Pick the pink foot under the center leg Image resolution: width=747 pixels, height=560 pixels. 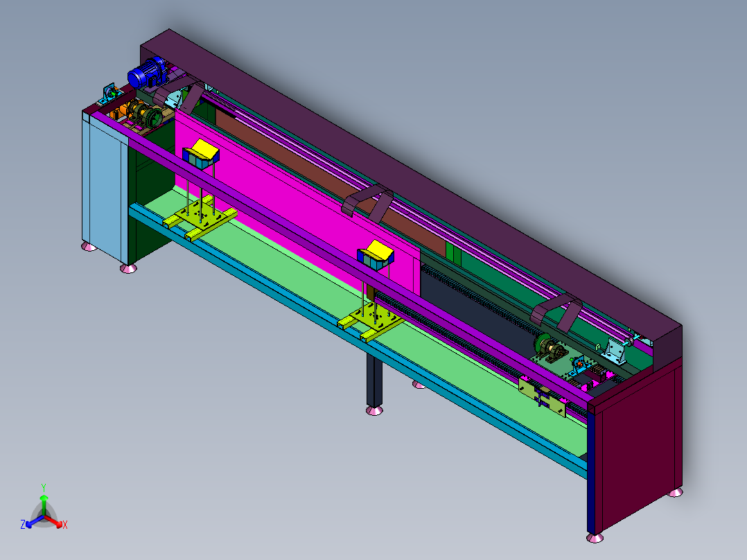pos(374,410)
